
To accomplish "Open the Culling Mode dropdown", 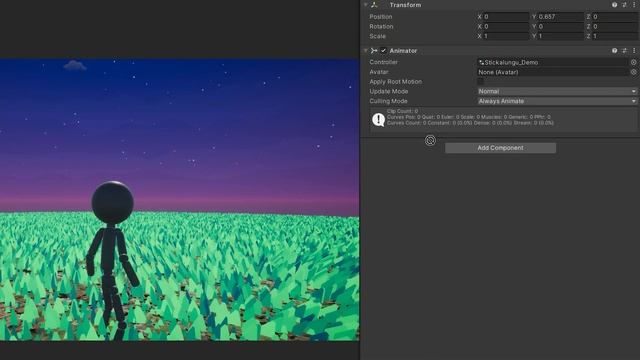I will (x=557, y=101).
